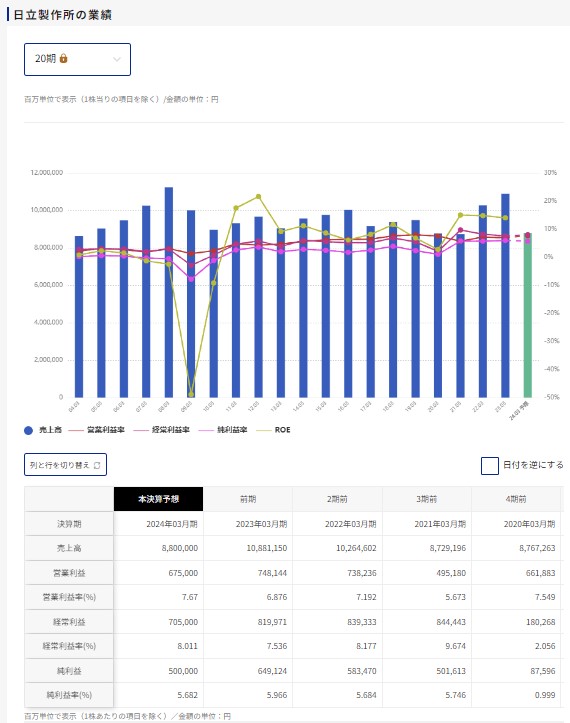570x723 pixels.
Task: Click the 営業利益 row header
Action: point(69,573)
